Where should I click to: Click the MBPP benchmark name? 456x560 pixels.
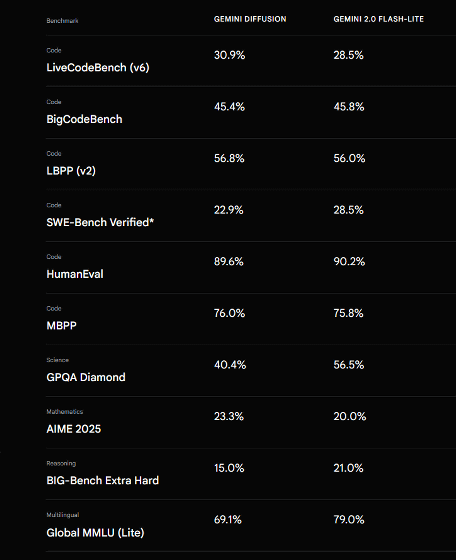[x=61, y=325]
